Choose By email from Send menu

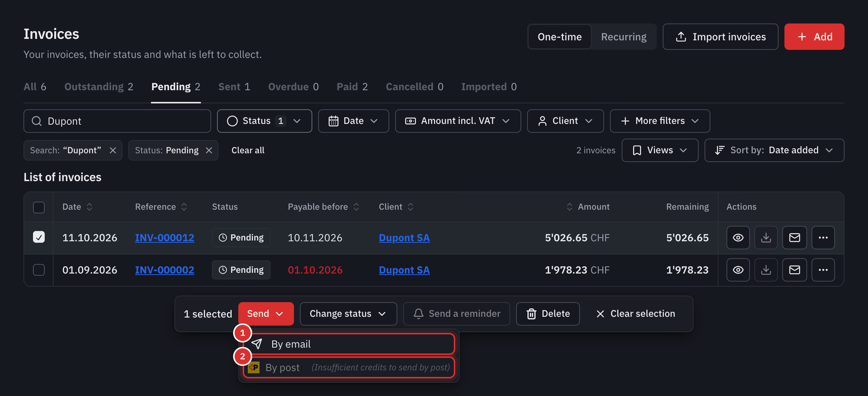point(349,344)
